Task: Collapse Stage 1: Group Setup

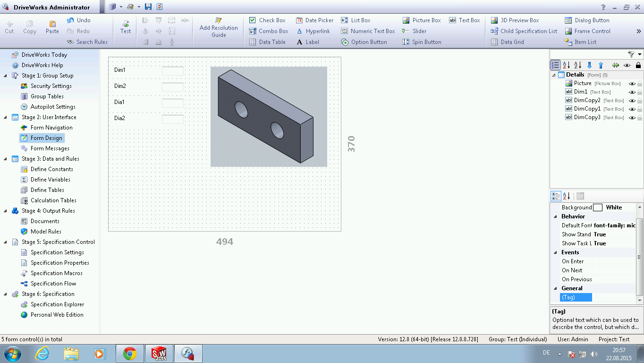Action: (x=5, y=76)
